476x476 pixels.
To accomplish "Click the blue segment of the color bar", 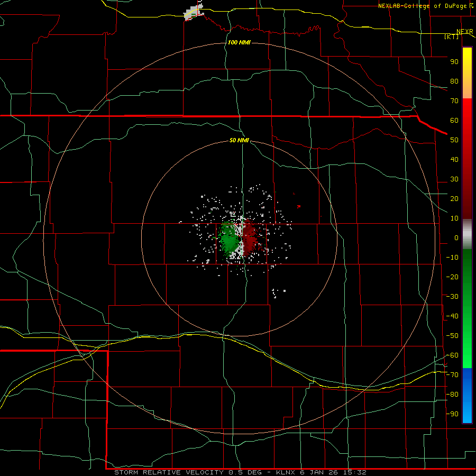I will click(467, 396).
